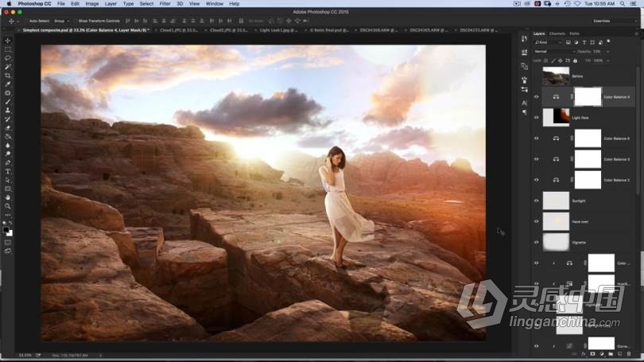Open the layer filter Kind dropdown
Viewport: 644px width, 362px height.
549,42
